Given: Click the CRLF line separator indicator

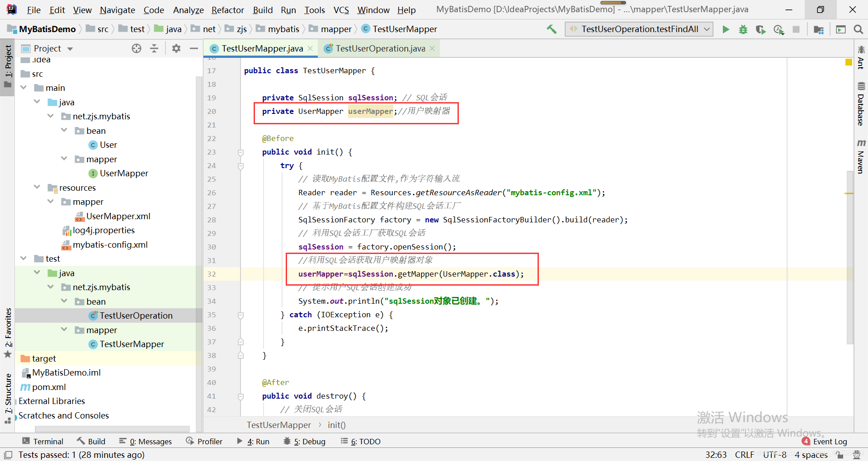Looking at the screenshot, I should (744, 455).
